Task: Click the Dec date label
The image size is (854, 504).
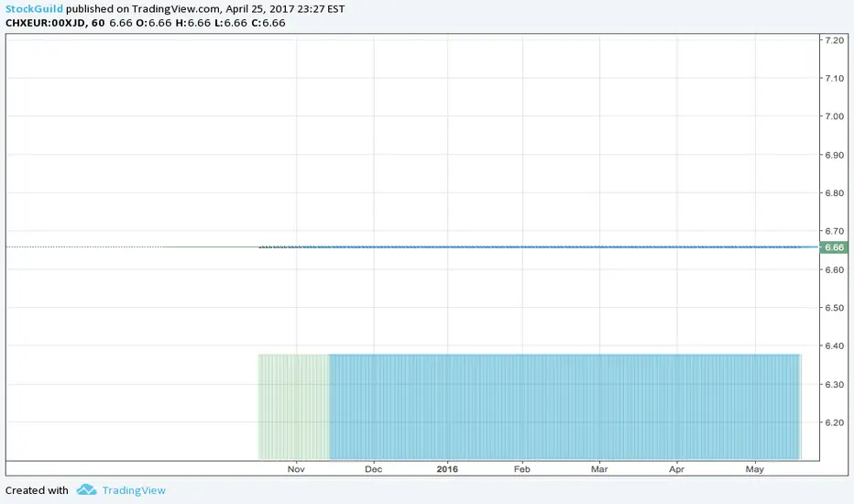Action: point(374,469)
